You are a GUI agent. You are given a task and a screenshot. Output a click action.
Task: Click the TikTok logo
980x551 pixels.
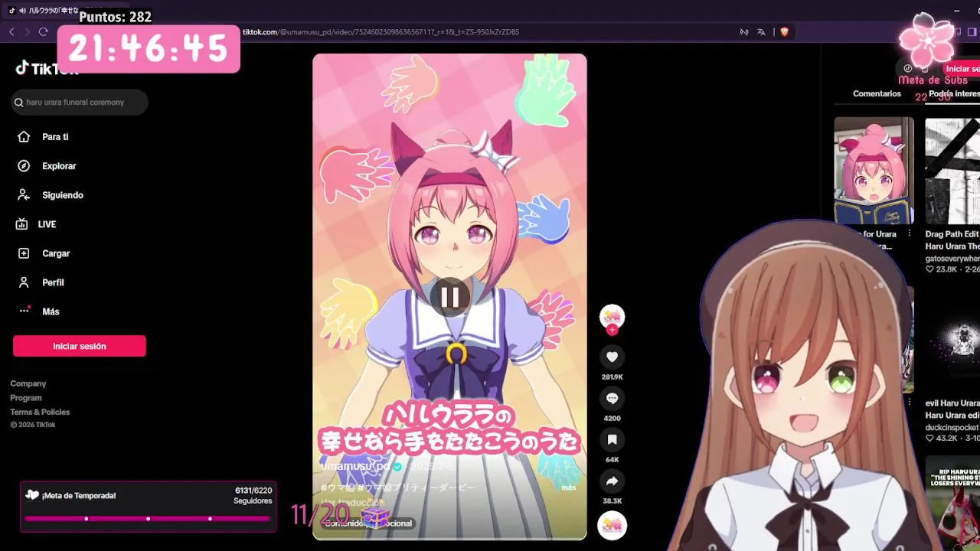(47, 69)
